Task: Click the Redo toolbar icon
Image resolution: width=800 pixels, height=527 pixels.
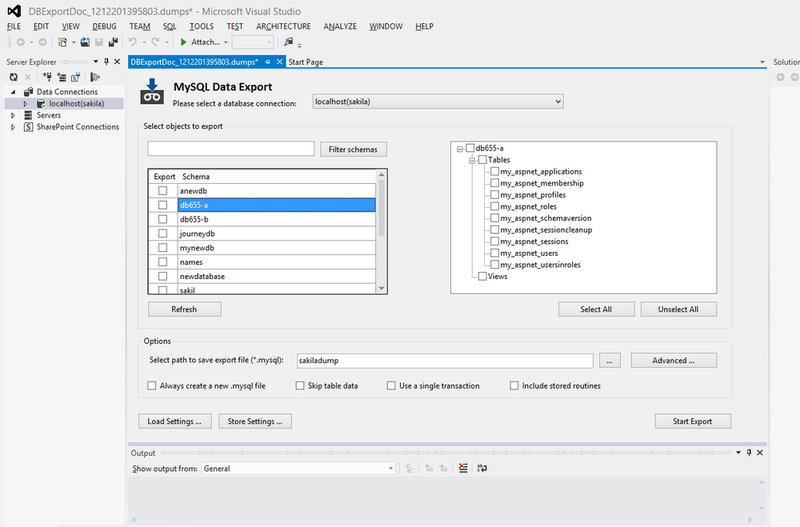Action: pyautogui.click(x=155, y=42)
